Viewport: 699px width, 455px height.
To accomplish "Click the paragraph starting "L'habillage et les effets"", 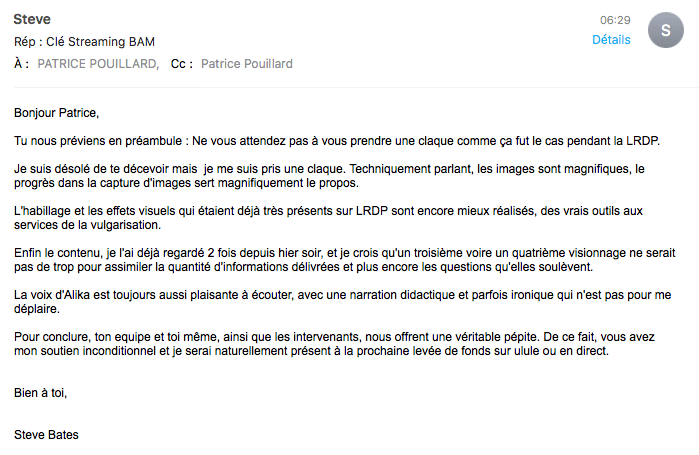I will (328, 217).
